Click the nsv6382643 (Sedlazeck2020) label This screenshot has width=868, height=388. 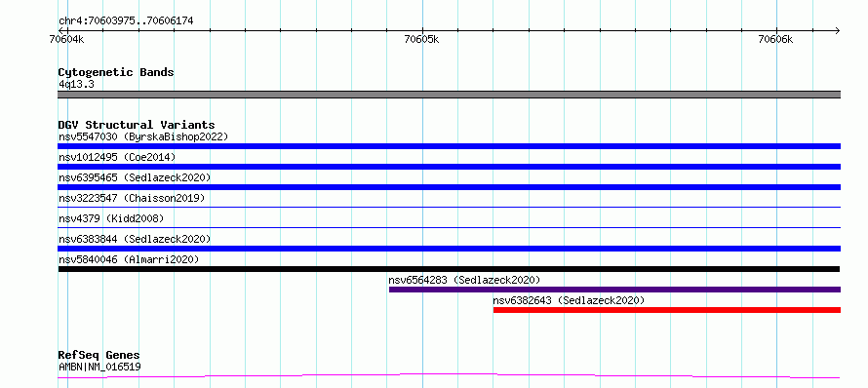[569, 300]
